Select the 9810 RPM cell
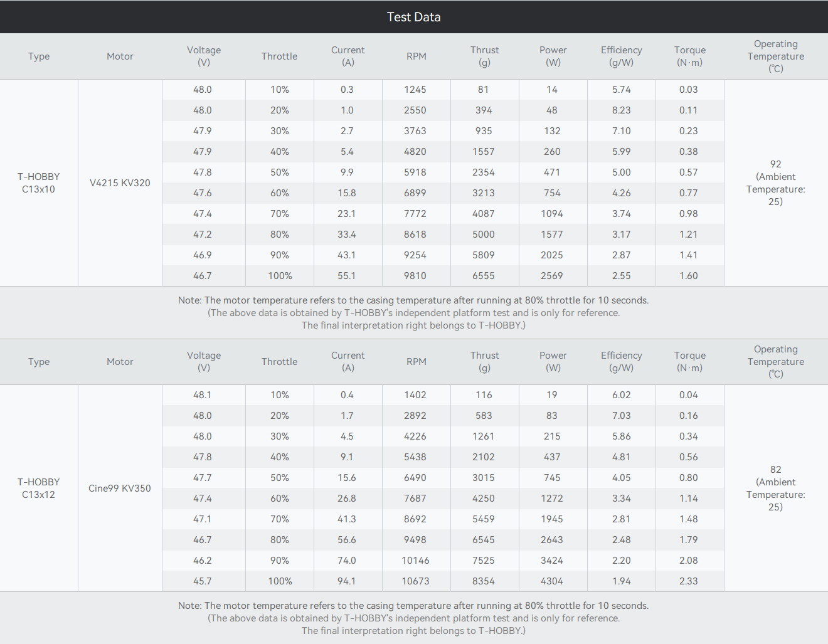 (x=415, y=276)
